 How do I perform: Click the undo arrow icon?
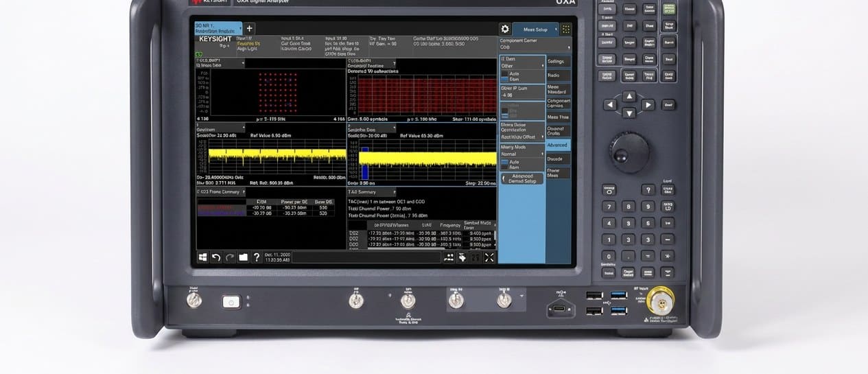(215, 257)
